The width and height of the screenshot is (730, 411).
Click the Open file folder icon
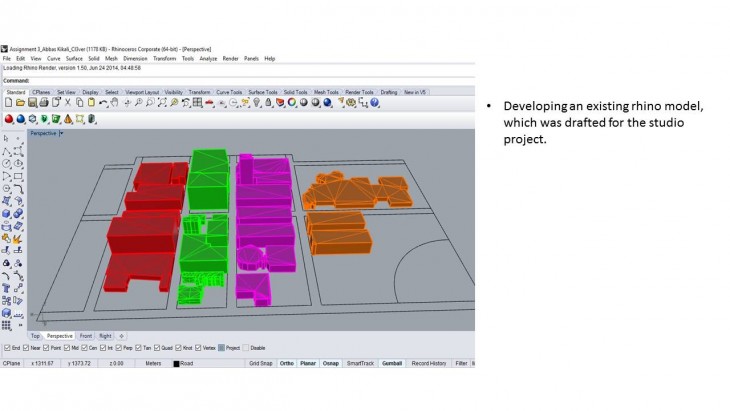pyautogui.click(x=20, y=102)
